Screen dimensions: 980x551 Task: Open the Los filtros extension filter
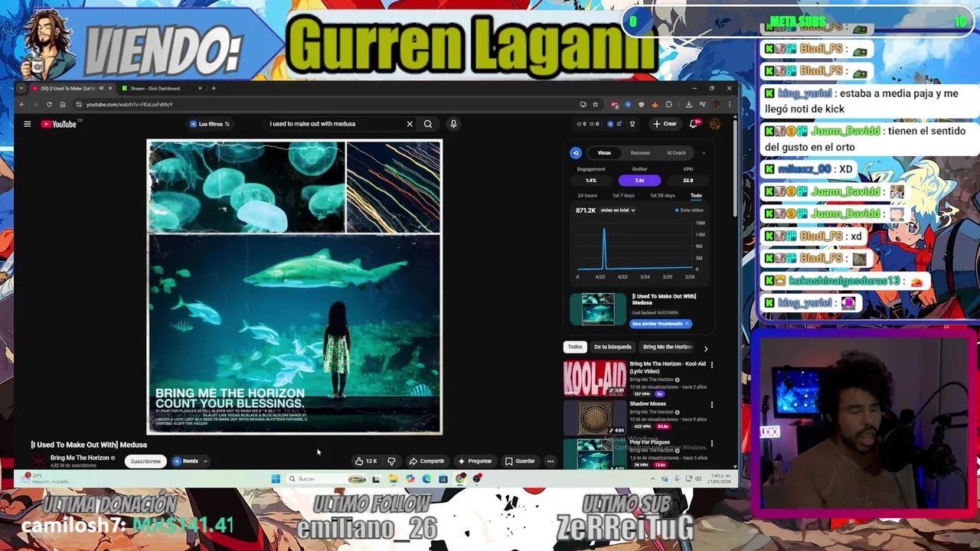point(210,124)
